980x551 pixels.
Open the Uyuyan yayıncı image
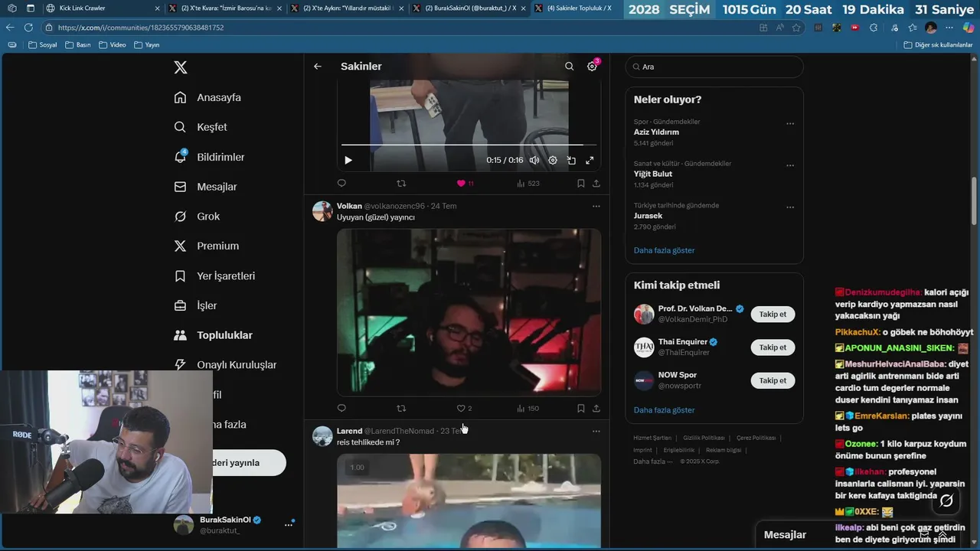[x=469, y=311]
